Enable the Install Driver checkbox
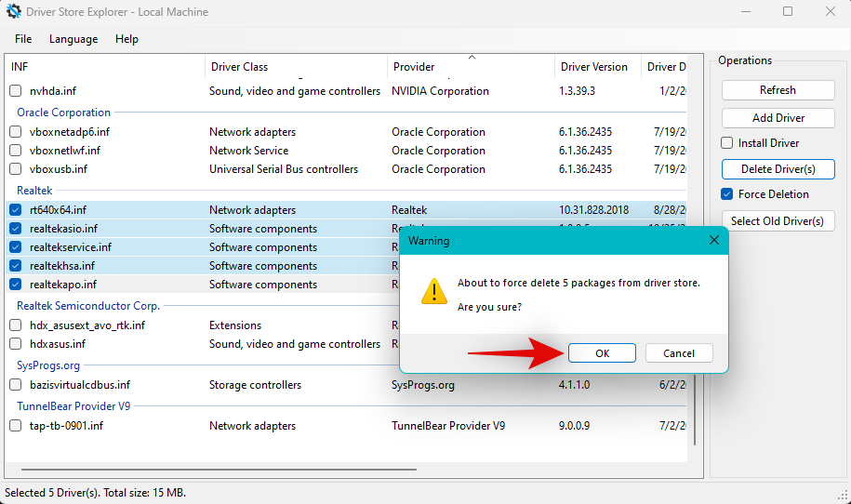Image resolution: width=851 pixels, height=504 pixels. [727, 143]
